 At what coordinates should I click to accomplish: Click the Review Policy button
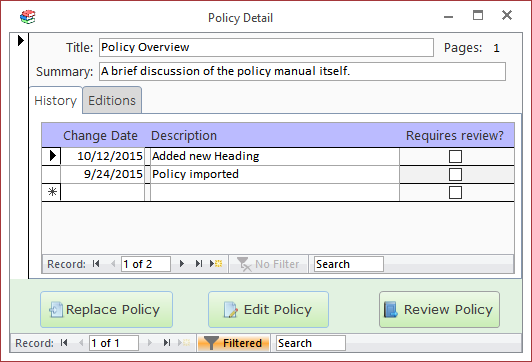(x=439, y=309)
